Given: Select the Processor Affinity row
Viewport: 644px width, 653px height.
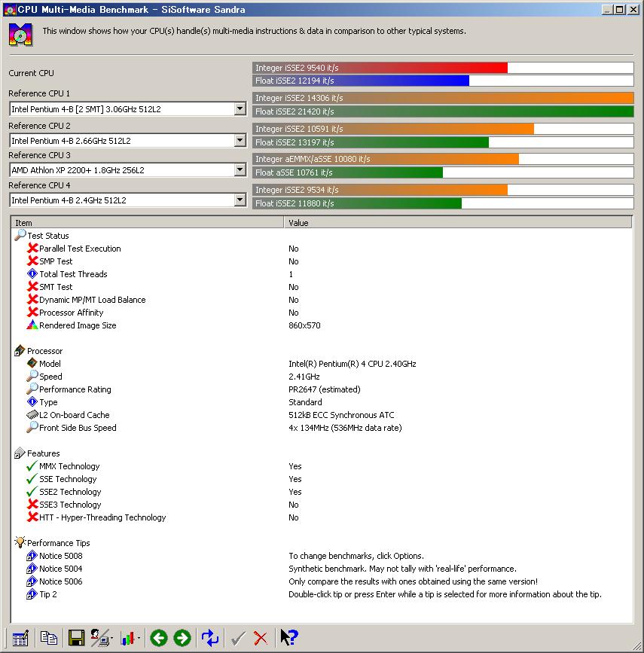Looking at the screenshot, I should 322,313.
